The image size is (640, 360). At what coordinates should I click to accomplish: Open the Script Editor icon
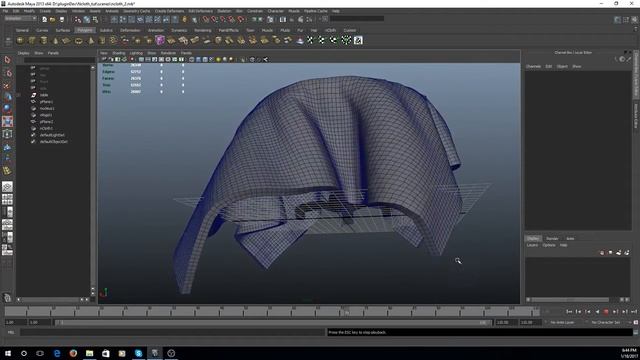pos(636,332)
